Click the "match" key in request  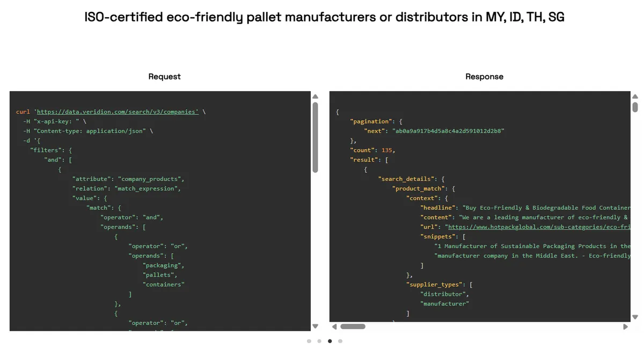[x=99, y=208]
